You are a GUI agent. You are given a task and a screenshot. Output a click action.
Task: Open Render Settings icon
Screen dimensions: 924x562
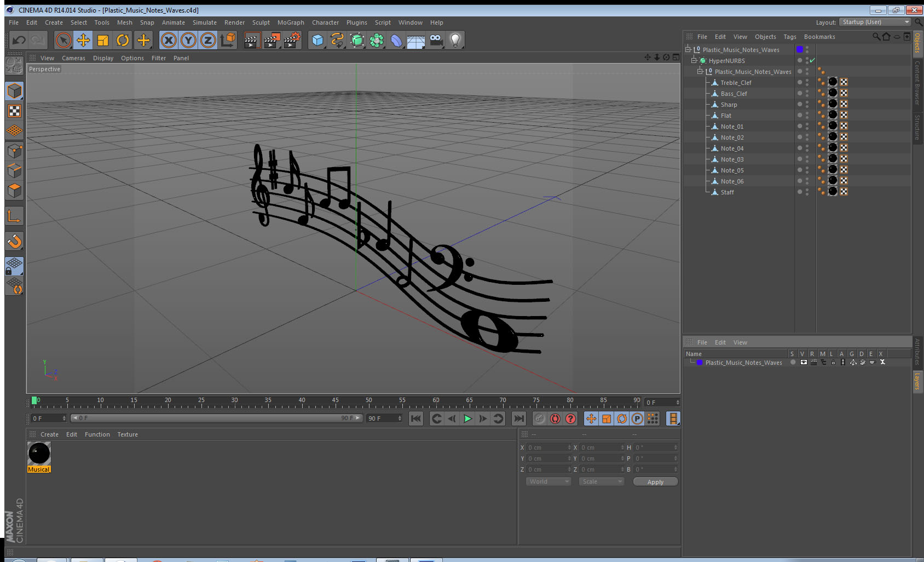click(292, 40)
